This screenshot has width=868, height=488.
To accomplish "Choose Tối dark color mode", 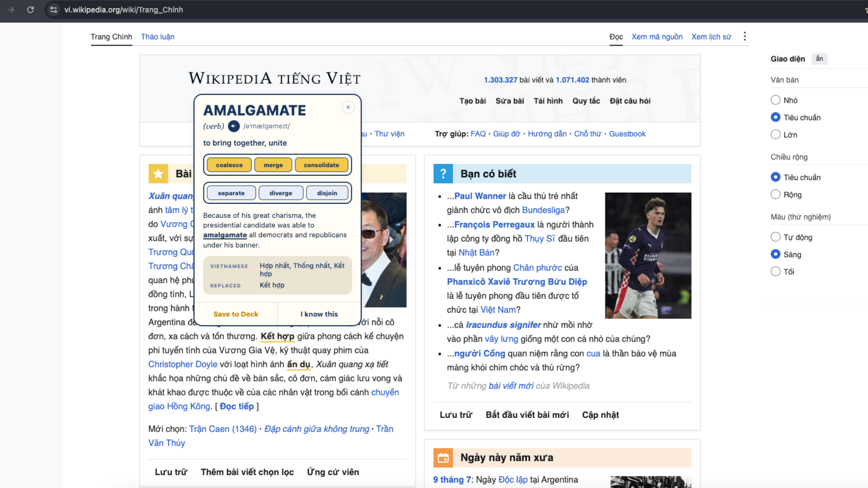I will tap(775, 271).
